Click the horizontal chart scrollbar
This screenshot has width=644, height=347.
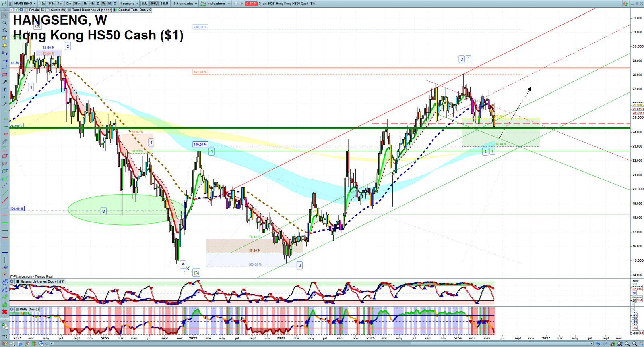322,344
